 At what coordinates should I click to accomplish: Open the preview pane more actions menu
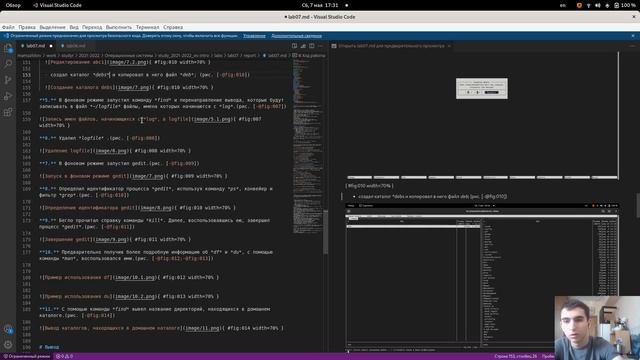coord(632,46)
